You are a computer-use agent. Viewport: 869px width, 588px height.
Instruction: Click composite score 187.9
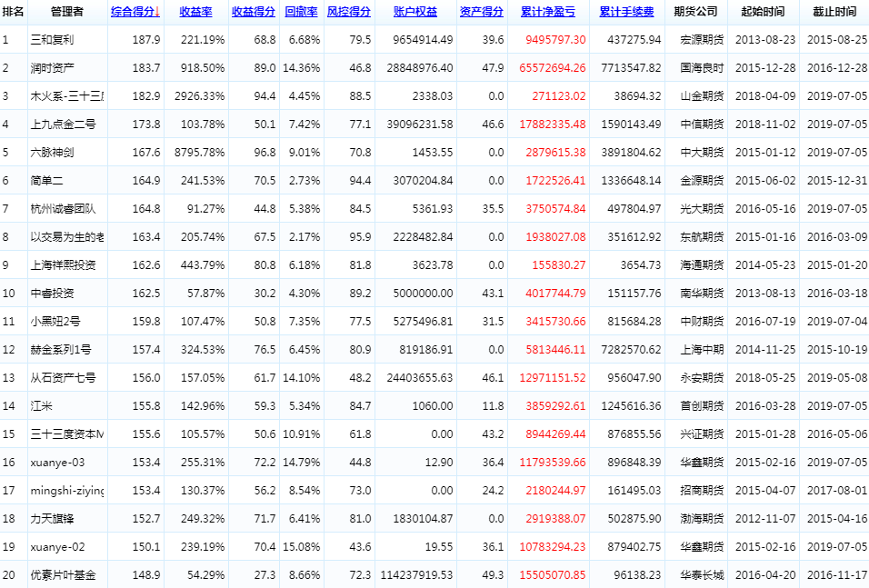tap(146, 40)
